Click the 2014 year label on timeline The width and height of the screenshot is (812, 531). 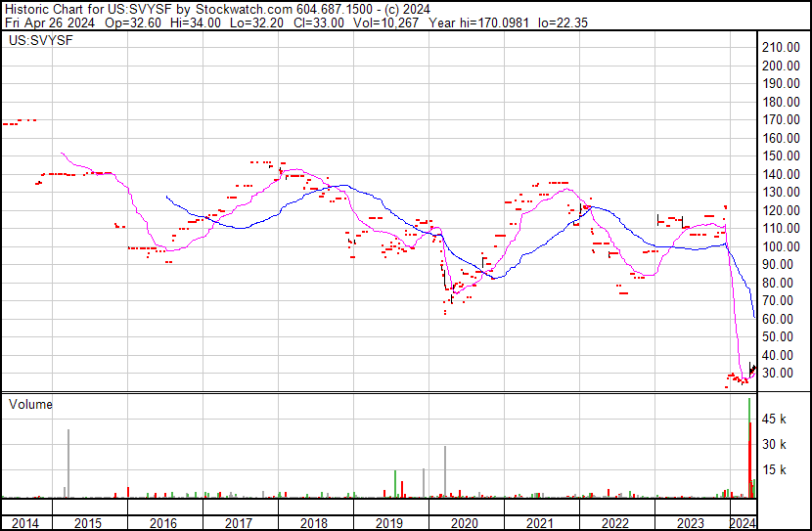point(24,523)
